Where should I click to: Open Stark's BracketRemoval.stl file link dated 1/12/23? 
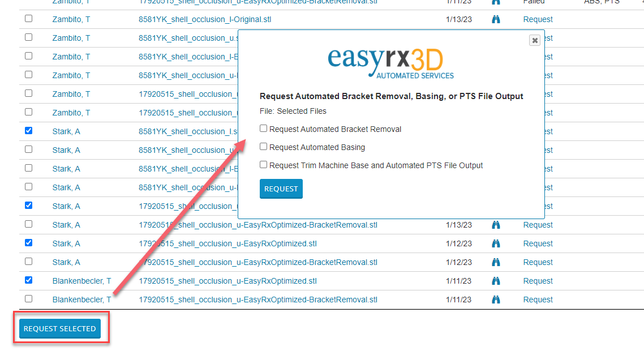(258, 262)
